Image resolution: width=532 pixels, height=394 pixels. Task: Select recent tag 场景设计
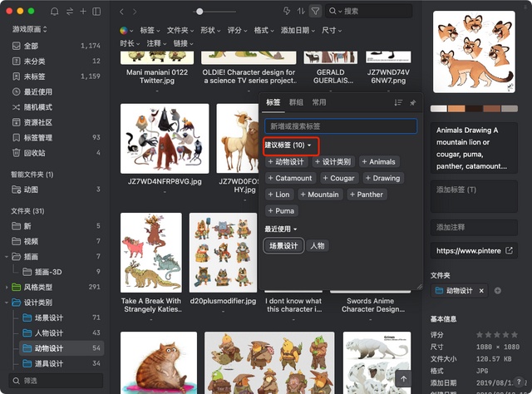283,246
